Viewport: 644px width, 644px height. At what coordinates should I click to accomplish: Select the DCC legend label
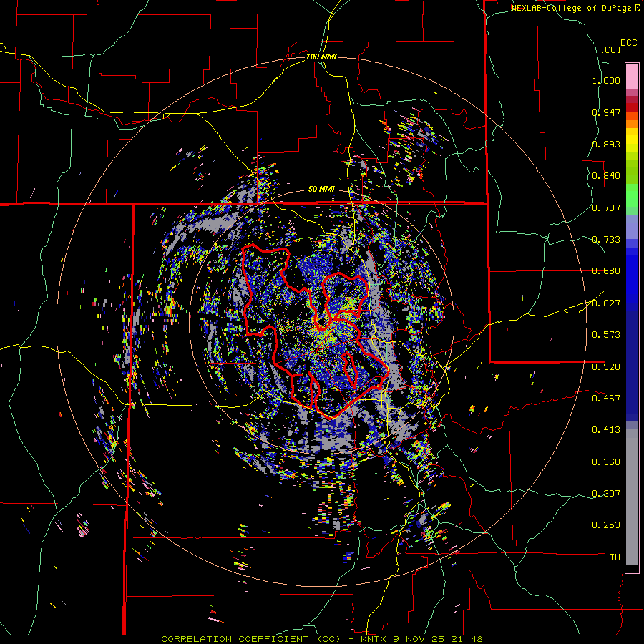628,43
